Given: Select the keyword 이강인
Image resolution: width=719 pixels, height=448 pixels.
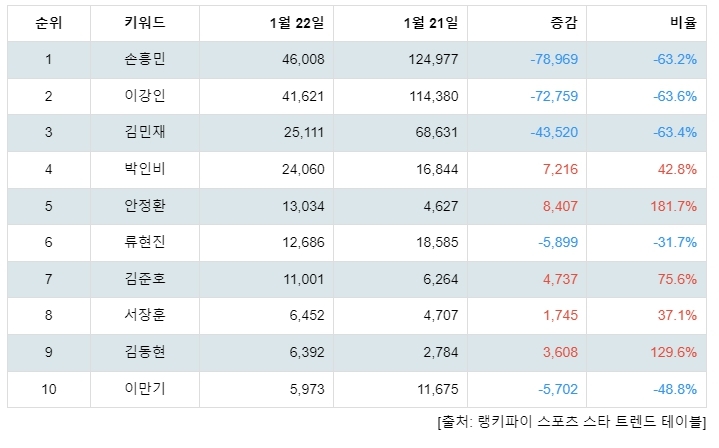Looking at the screenshot, I should [x=145, y=96].
